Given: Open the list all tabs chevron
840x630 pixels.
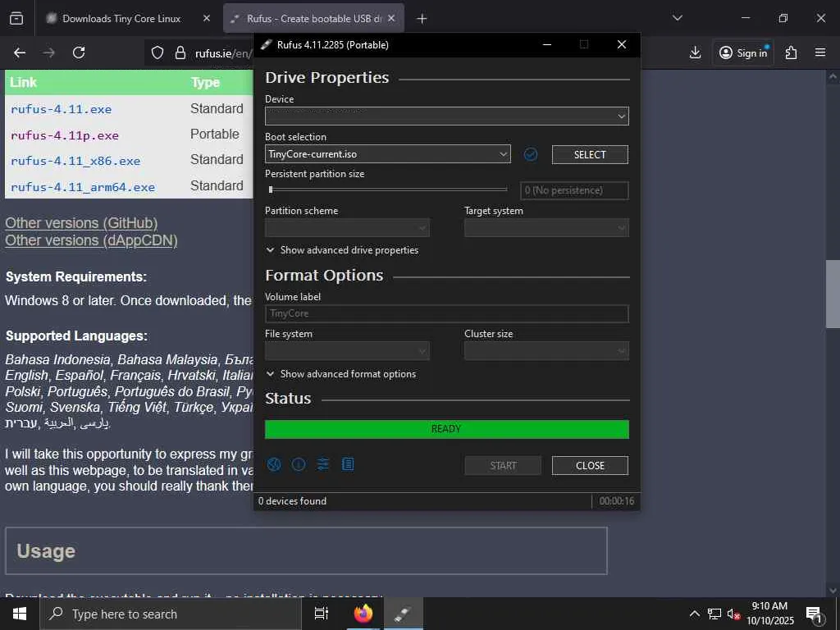Looking at the screenshot, I should [x=677, y=18].
